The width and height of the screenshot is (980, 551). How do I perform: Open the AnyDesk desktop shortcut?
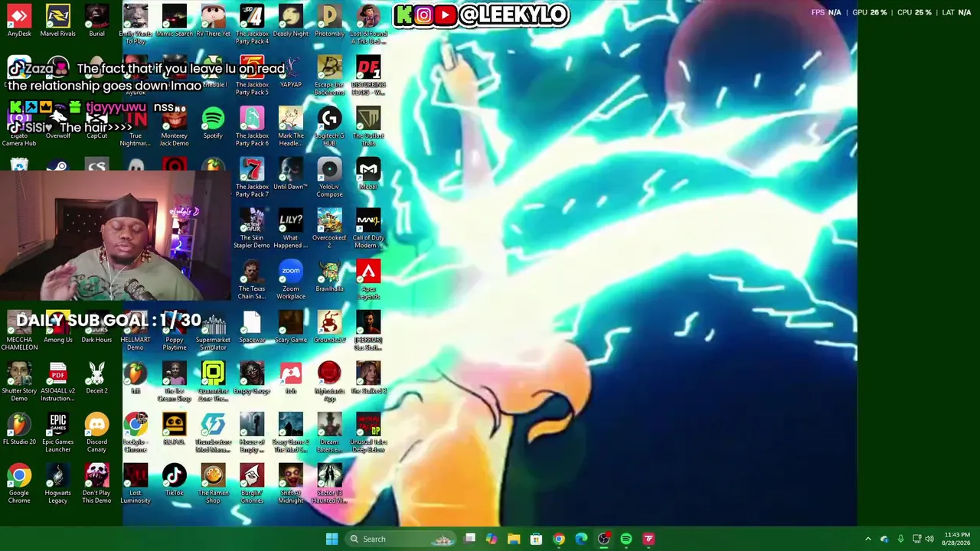(19, 21)
